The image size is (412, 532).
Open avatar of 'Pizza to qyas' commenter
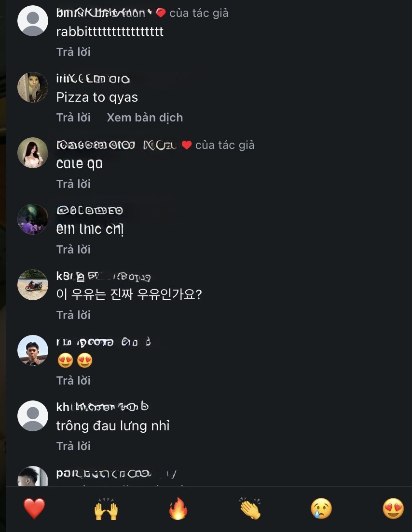coord(33,87)
